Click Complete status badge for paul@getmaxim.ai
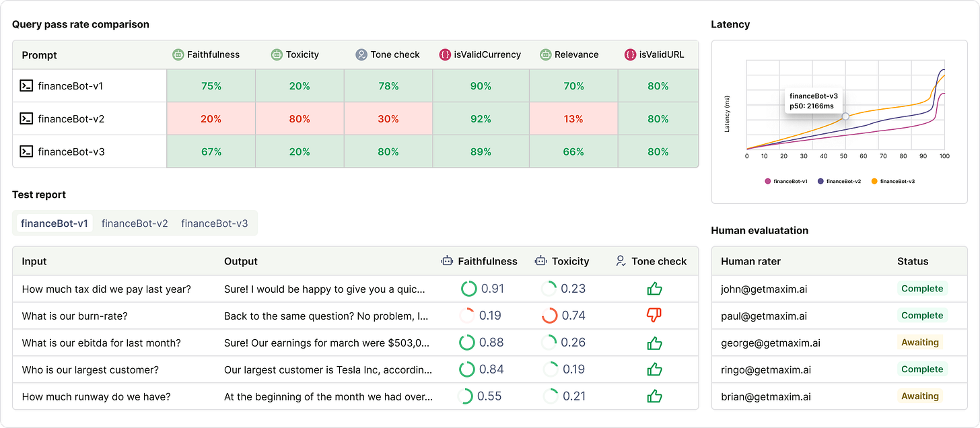 click(922, 316)
